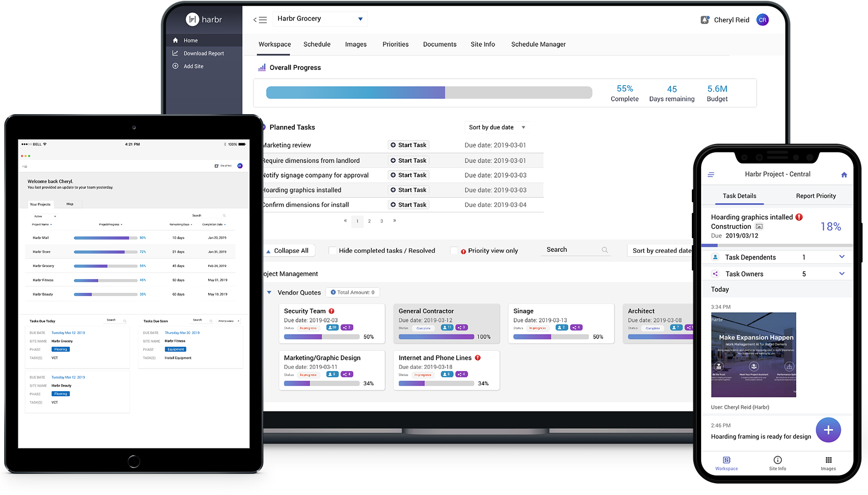Select the Map tab on the tablet

click(x=70, y=204)
